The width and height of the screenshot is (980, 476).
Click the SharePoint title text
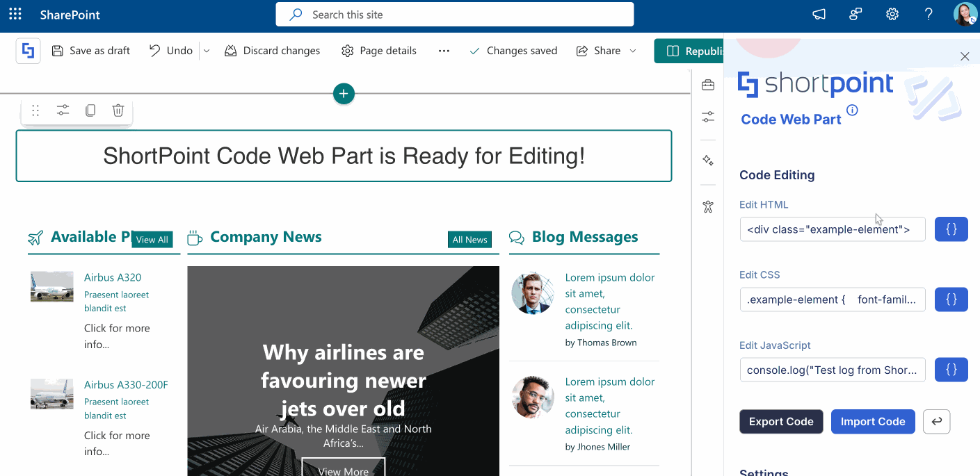pos(70,15)
